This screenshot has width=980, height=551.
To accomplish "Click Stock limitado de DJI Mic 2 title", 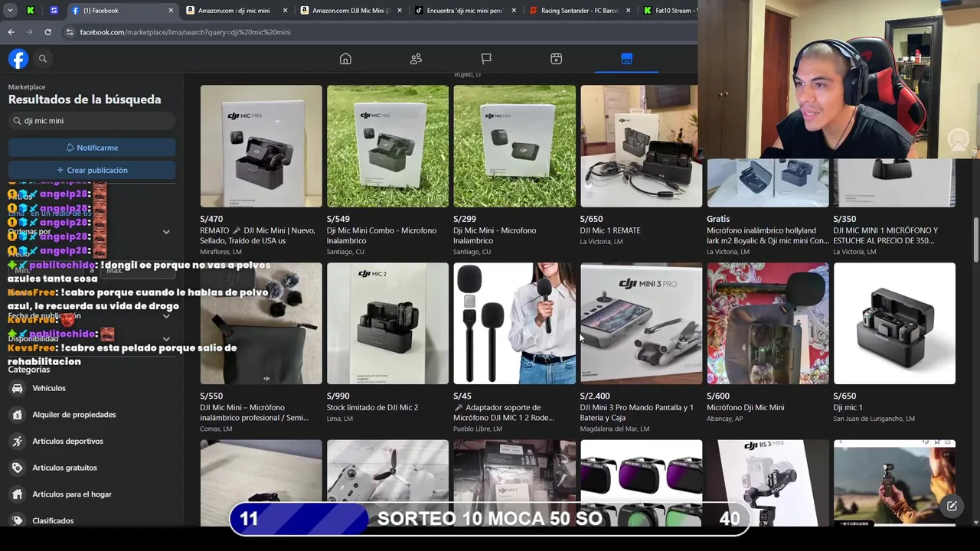I will (x=372, y=408).
